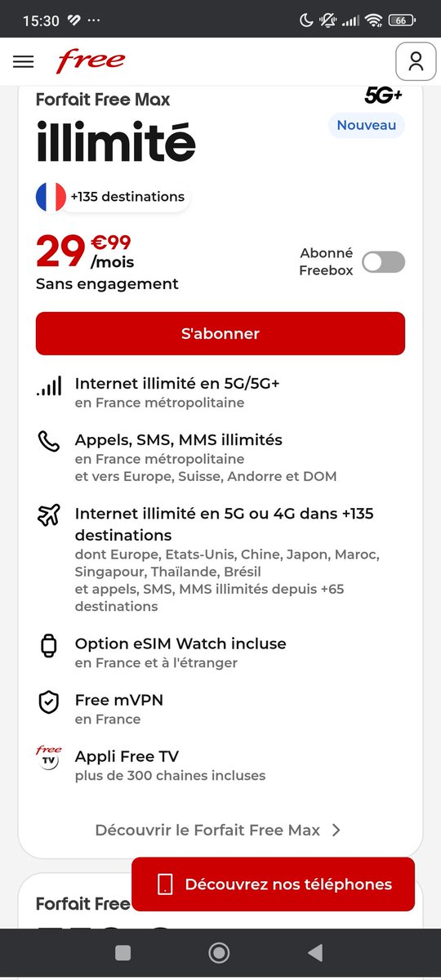The width and height of the screenshot is (441, 980).
Task: Tap the Free logo
Action: [90, 60]
